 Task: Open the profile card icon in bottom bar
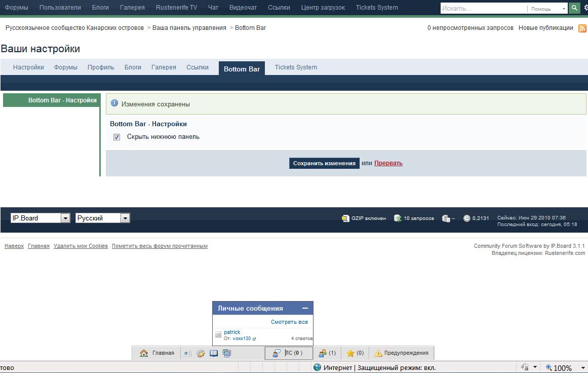(x=187, y=353)
